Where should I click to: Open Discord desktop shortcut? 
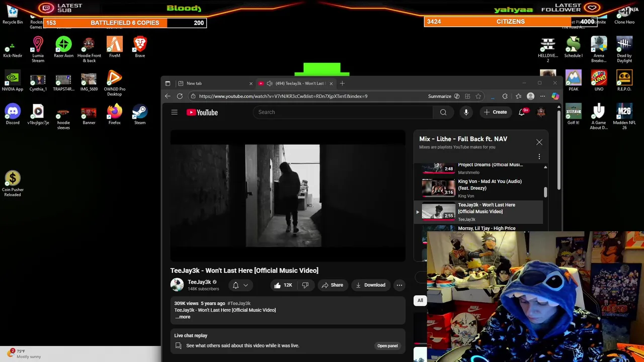click(x=13, y=115)
